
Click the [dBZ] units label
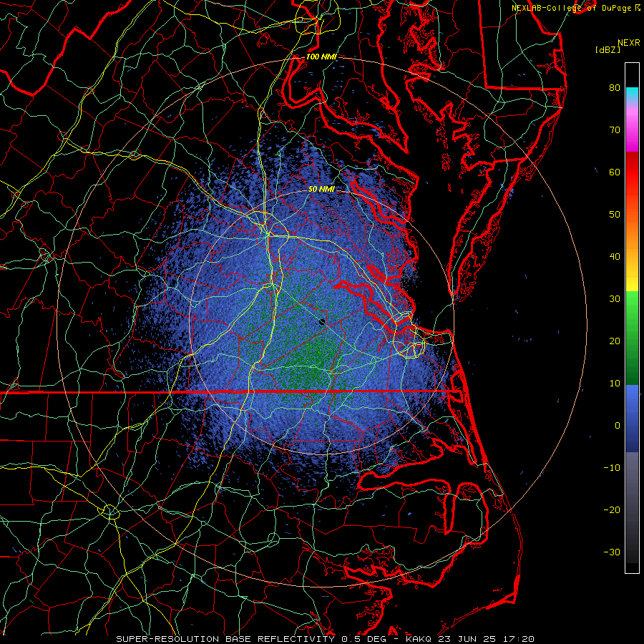pos(608,49)
